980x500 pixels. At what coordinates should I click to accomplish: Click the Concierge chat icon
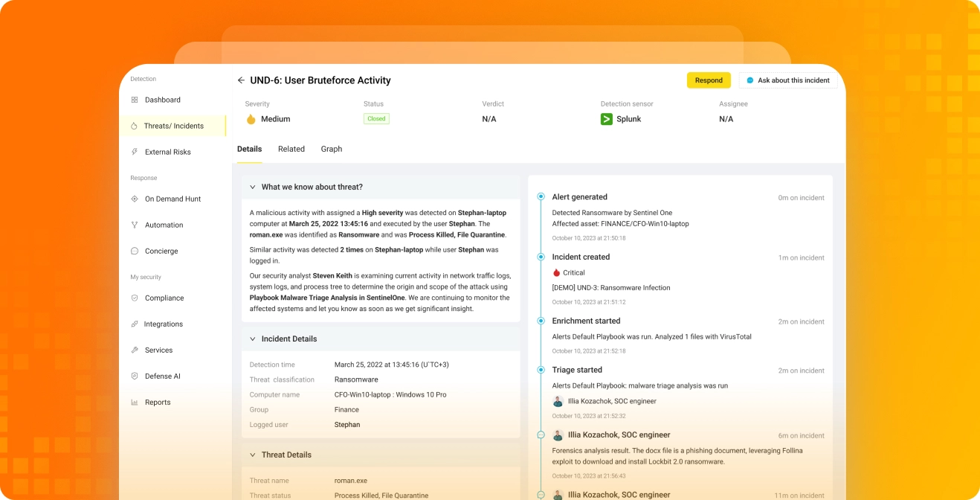point(135,251)
